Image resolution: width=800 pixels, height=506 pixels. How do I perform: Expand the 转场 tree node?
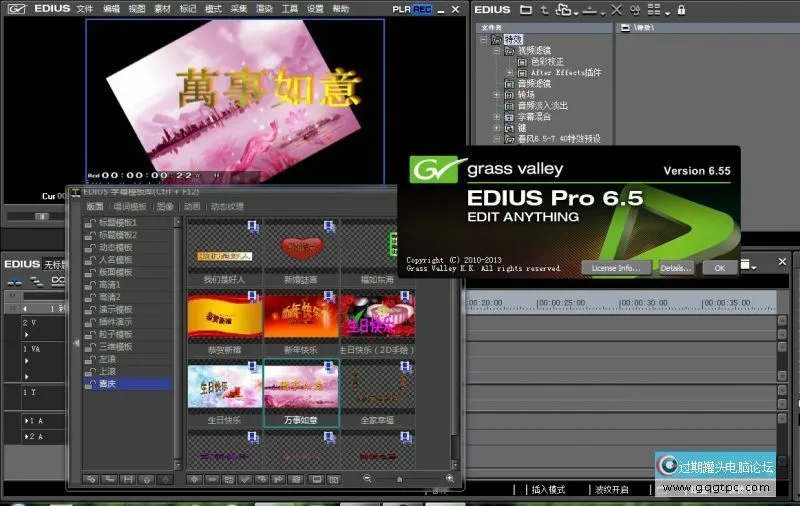[497, 94]
